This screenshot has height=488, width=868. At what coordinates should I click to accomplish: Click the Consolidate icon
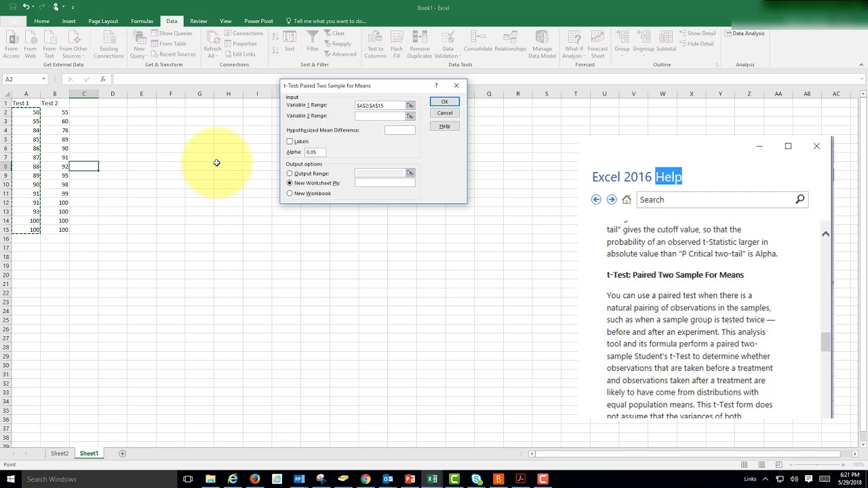[x=478, y=38]
